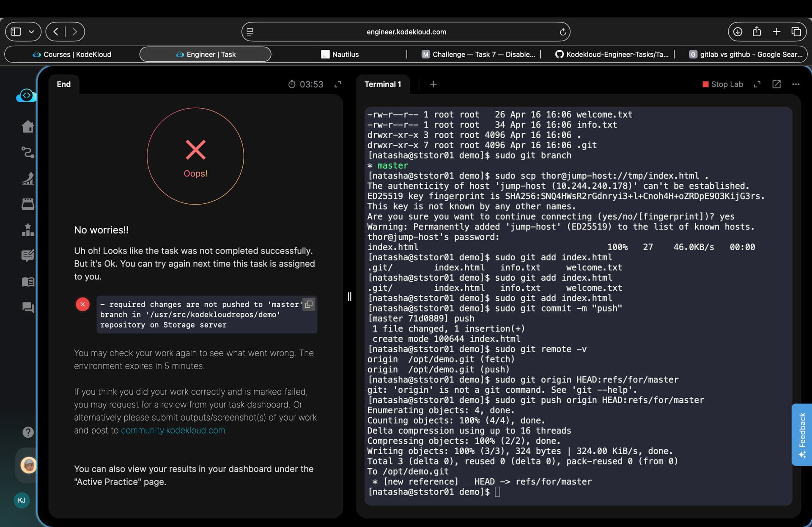Open the sidebar options dropdown chevron

tap(31, 32)
